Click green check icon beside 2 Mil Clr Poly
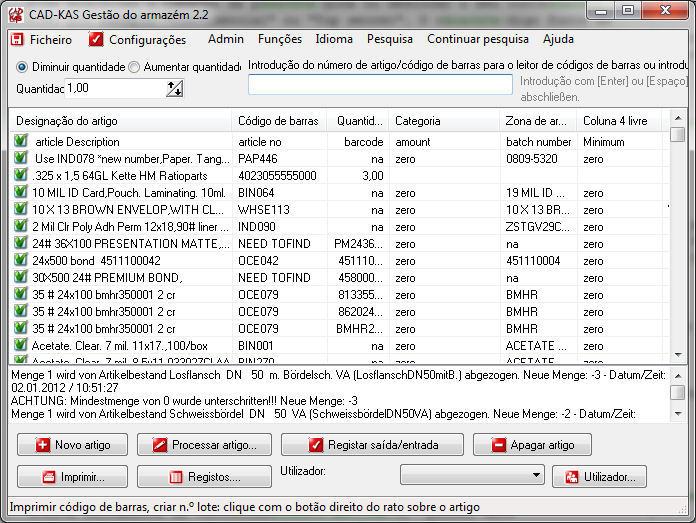696x523 pixels. tap(20, 226)
